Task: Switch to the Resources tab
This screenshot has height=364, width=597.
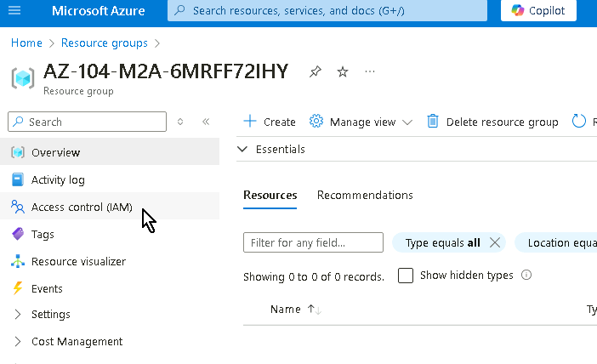Action: 270,195
